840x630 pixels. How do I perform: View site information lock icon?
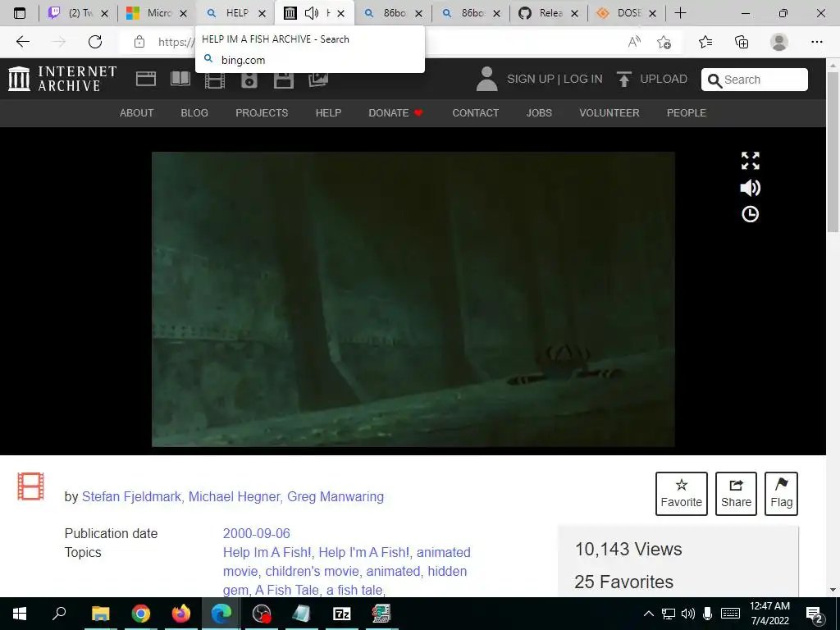coord(139,42)
